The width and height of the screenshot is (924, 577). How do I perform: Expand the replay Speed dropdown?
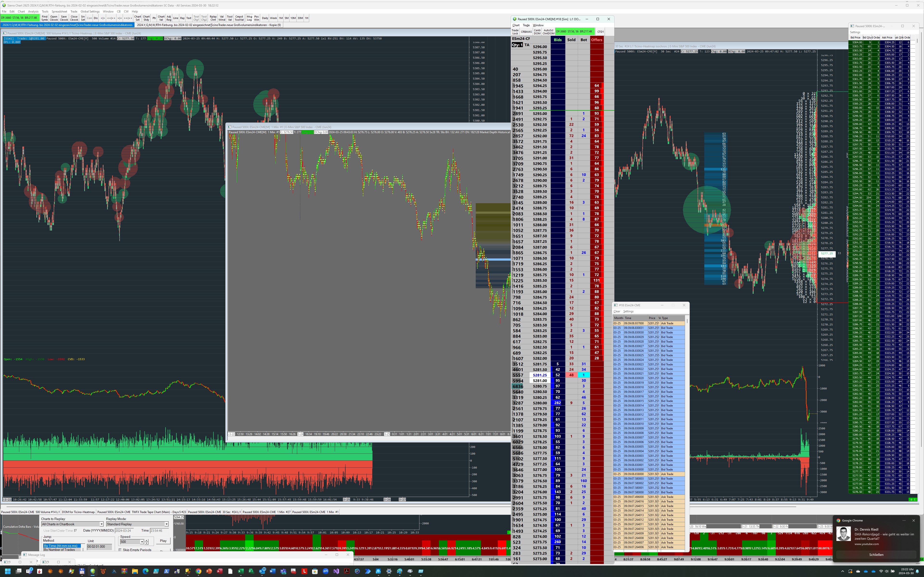[142, 542]
